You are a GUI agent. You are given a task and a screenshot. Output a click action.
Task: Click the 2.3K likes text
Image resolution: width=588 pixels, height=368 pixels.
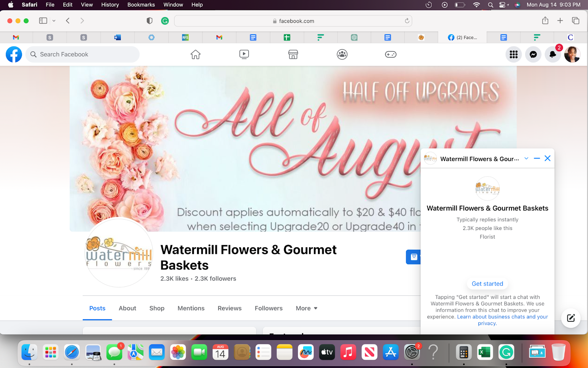[175, 279]
